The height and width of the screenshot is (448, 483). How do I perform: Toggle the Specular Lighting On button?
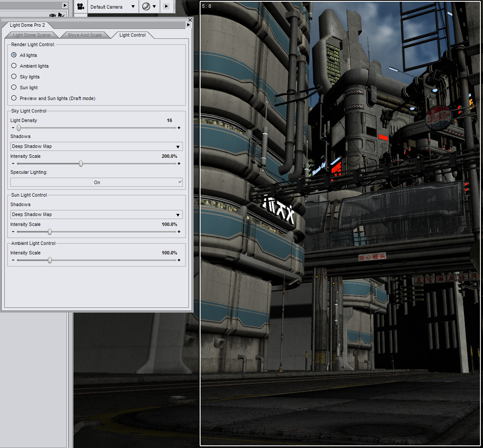coord(96,182)
